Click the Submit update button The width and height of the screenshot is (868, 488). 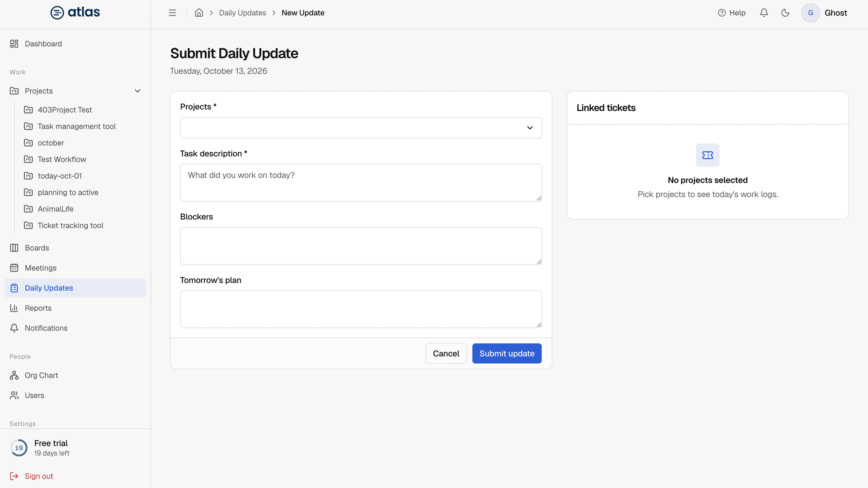[507, 353]
